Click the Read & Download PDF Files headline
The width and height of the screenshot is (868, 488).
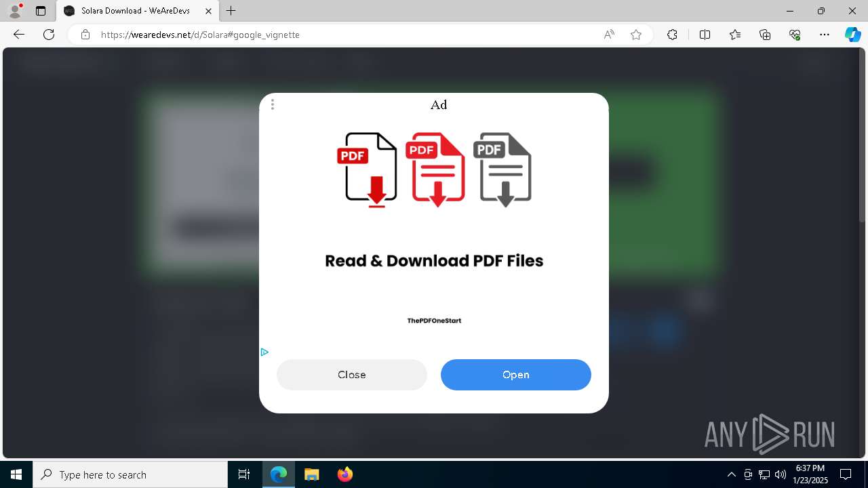[x=434, y=261]
